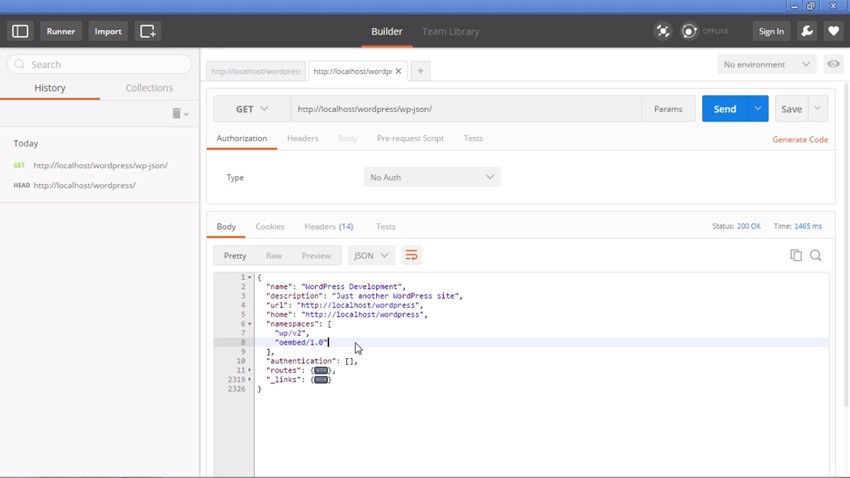Click the Save button
Image resolution: width=850 pixels, height=478 pixels.
791,109
